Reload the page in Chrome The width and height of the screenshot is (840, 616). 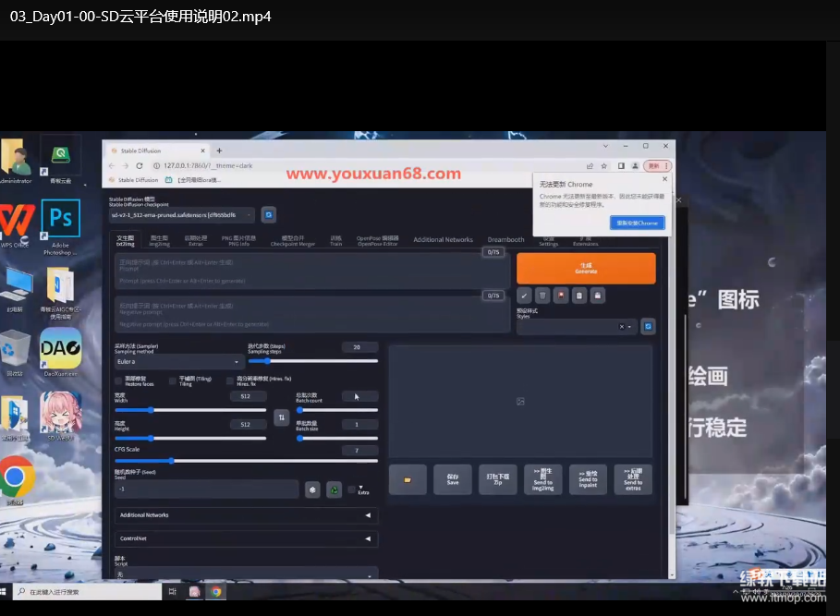pyautogui.click(x=140, y=166)
